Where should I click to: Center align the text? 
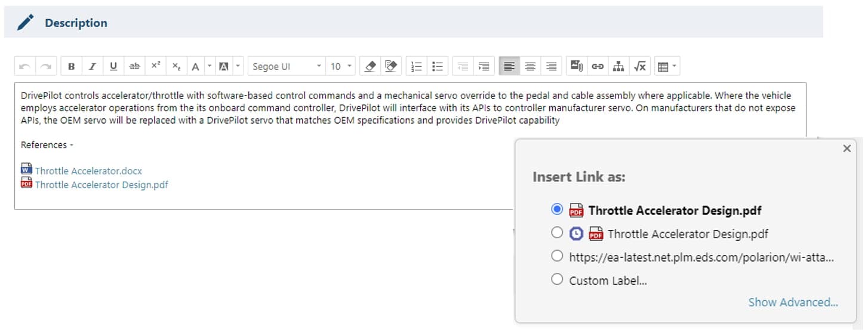[530, 67]
